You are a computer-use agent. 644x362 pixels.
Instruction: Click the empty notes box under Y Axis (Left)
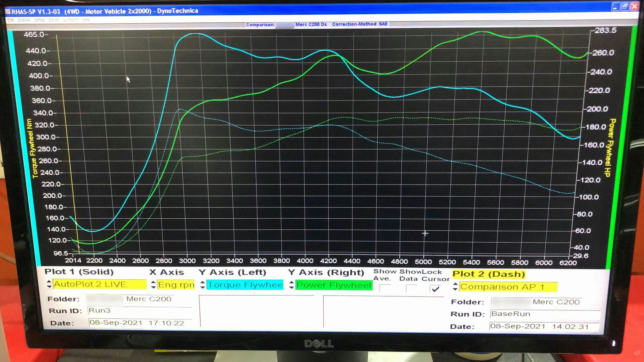click(256, 311)
